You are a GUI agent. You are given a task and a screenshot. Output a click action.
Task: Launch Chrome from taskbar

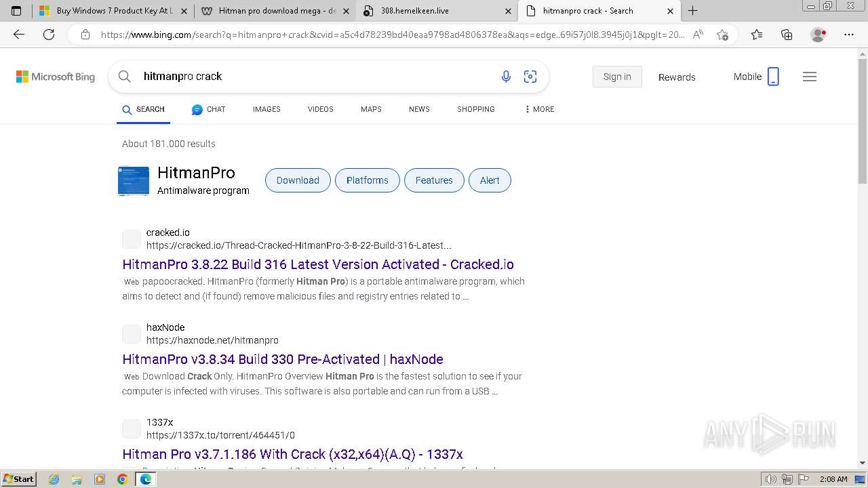point(122,479)
